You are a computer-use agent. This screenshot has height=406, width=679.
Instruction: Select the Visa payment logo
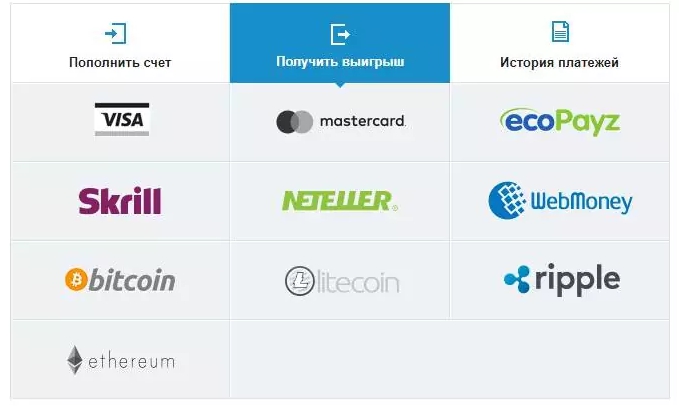(122, 119)
